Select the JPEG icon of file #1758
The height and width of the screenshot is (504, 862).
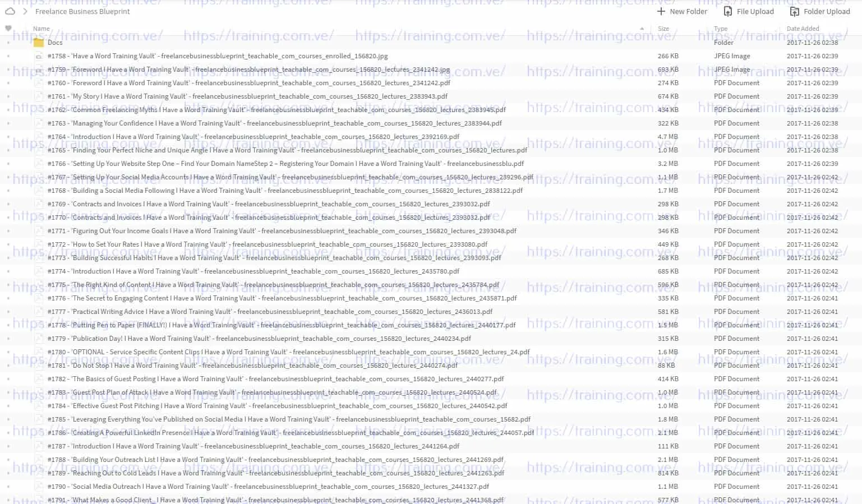[39, 56]
